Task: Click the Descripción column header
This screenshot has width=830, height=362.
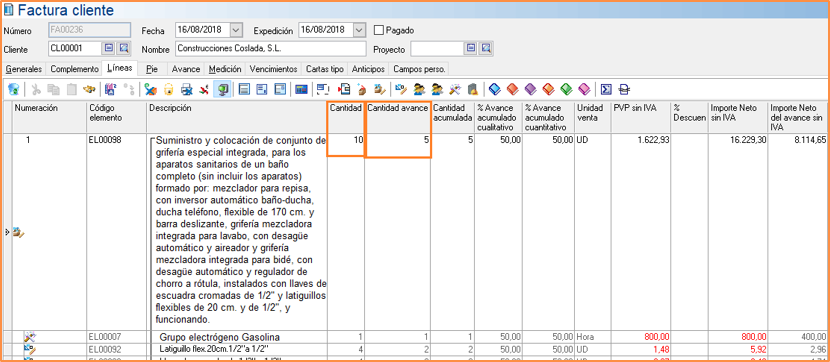Action: pos(237,116)
